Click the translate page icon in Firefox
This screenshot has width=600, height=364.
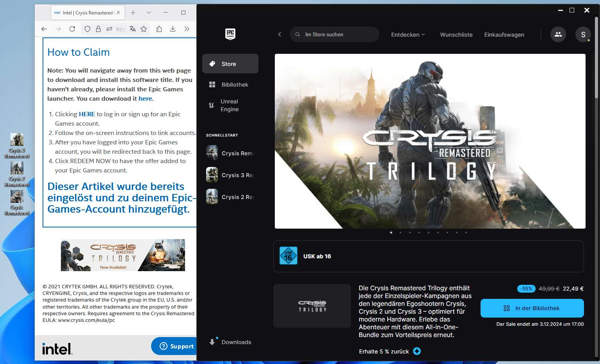133,29
